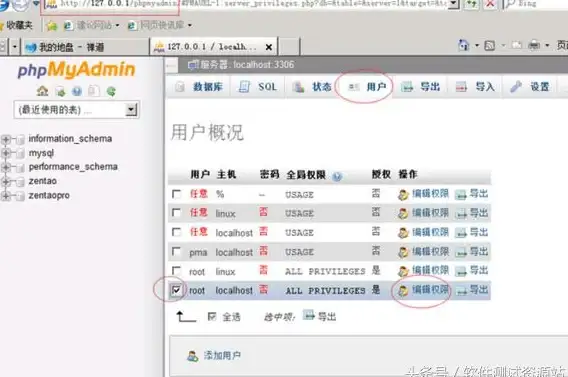The width and height of the screenshot is (568, 377).
Task: Check the checkbox for 任意 % user
Action: click(x=176, y=194)
